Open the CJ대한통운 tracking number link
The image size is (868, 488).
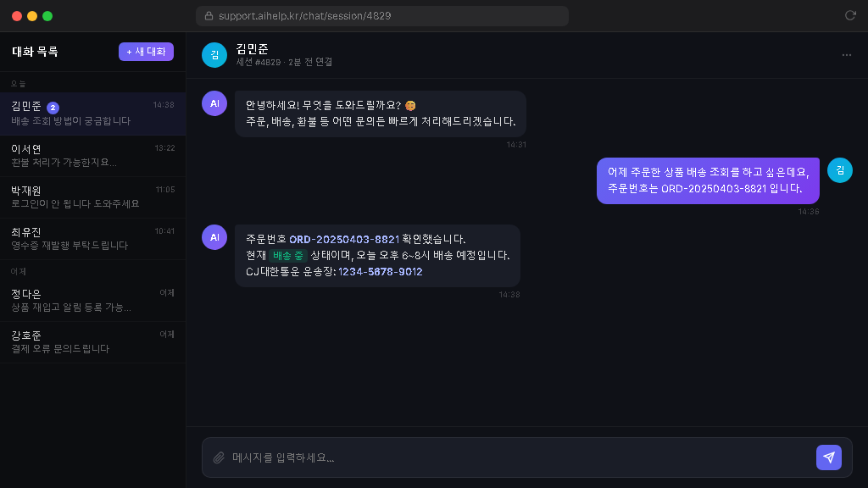click(x=381, y=271)
